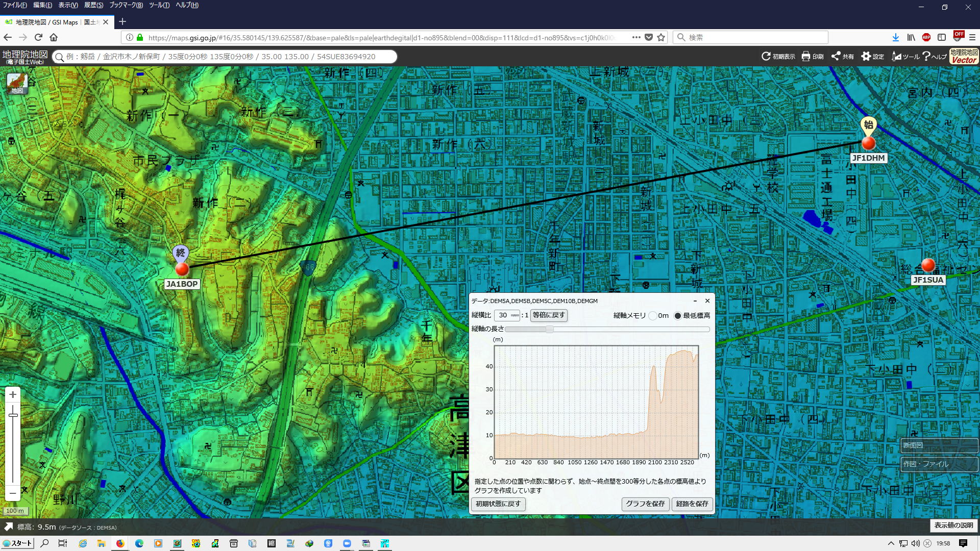
Task: Open page actions three-dot menu
Action: (x=636, y=37)
